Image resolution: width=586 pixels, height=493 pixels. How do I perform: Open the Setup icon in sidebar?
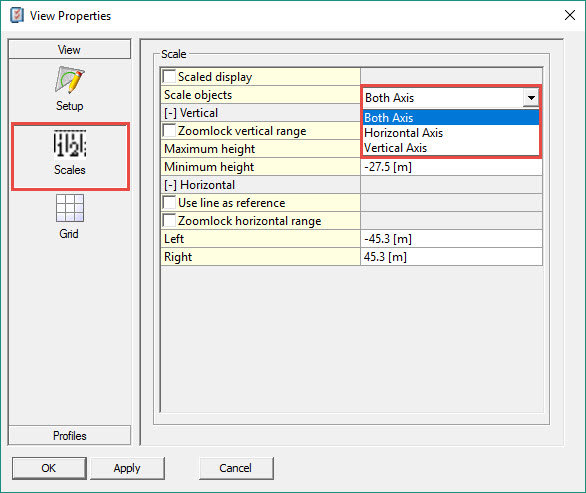[x=70, y=80]
